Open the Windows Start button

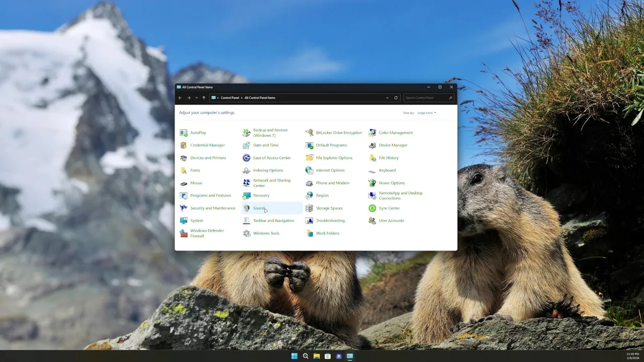tap(294, 356)
